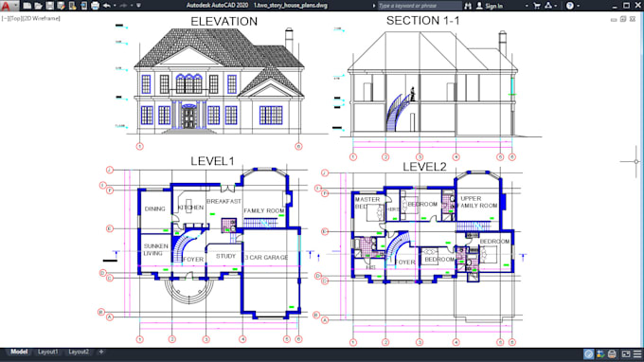Click the UPPER FAMILY ROOM label

click(x=478, y=202)
